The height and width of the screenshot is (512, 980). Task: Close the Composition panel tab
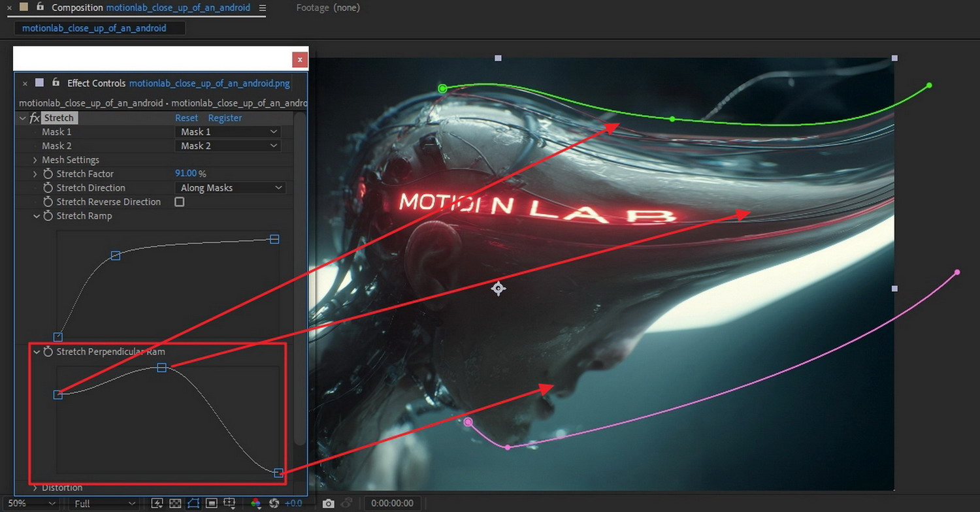point(9,8)
